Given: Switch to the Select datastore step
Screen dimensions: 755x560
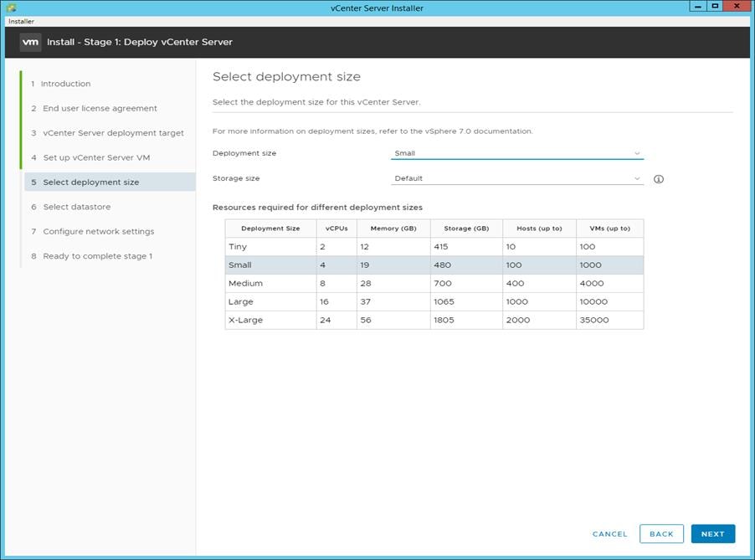Looking at the screenshot, I should pos(78,207).
